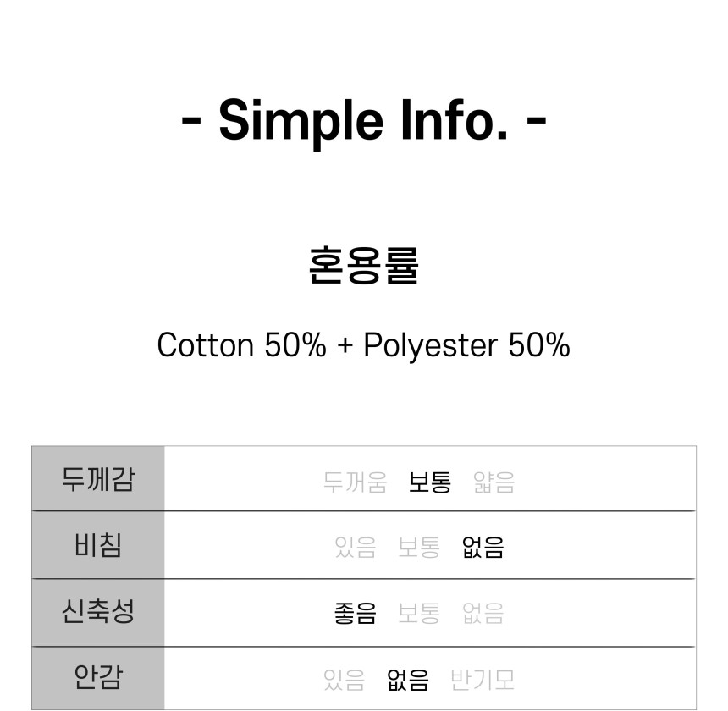Screen dimensions: 728x711
Task: Choose 두꺼움 in the thickness row
Action: pos(356,482)
